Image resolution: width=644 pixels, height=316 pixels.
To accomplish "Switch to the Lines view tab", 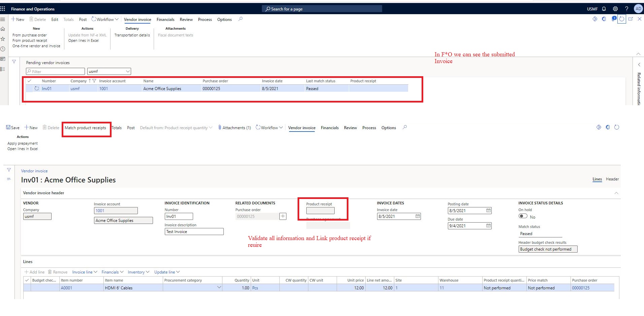I will [597, 179].
